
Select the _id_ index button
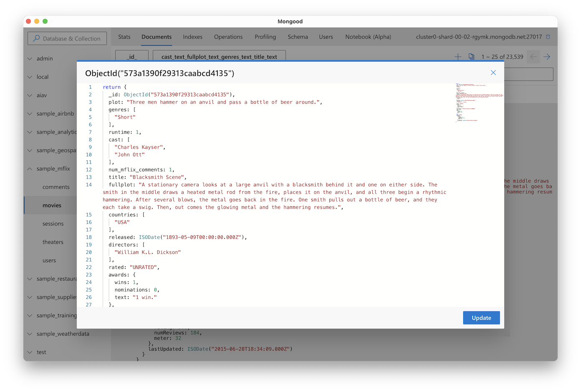point(132,56)
